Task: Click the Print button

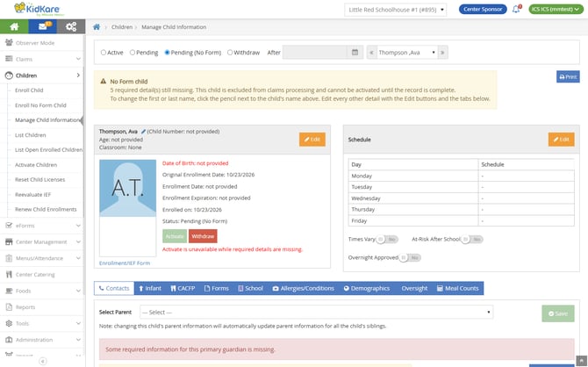Action: click(x=568, y=76)
